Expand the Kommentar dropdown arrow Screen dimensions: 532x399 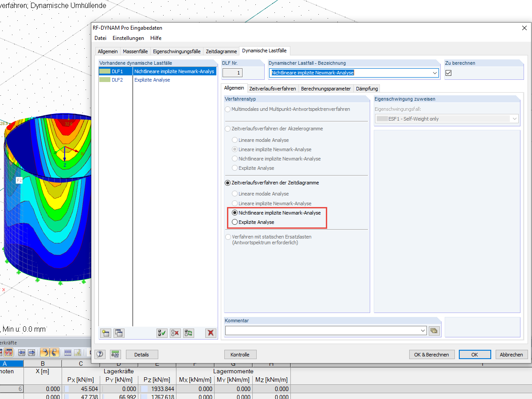[x=422, y=330]
